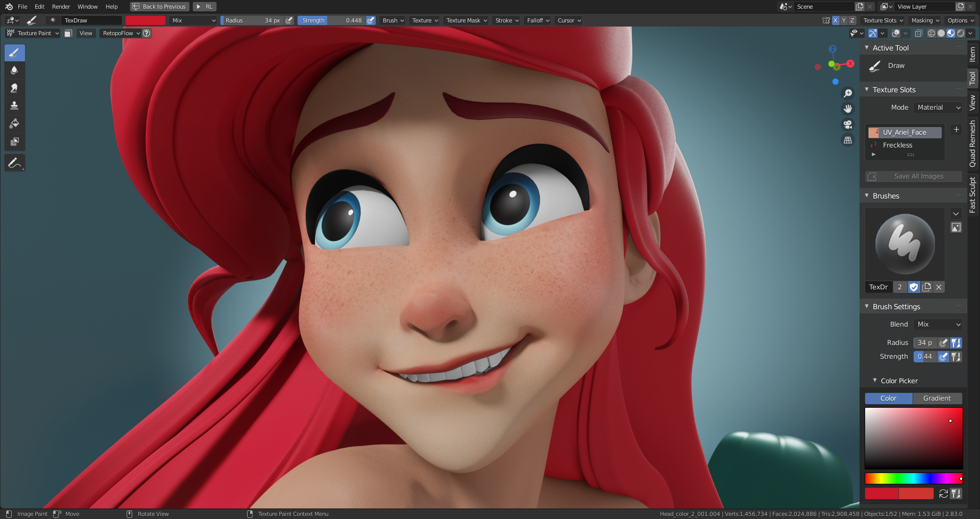The height and width of the screenshot is (519, 980).
Task: Select the Freckless texture slot
Action: (897, 145)
